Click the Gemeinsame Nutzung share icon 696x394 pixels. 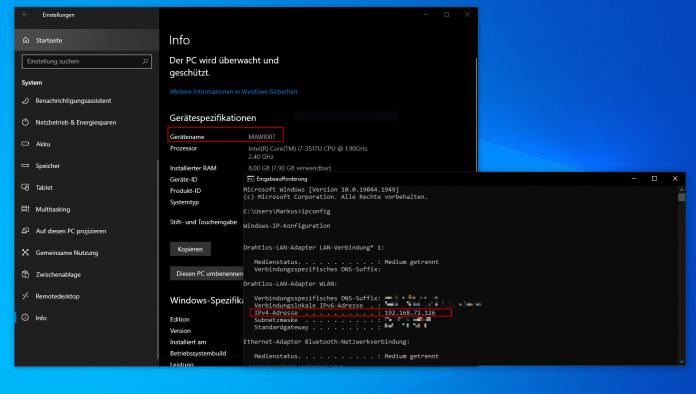[x=25, y=252]
